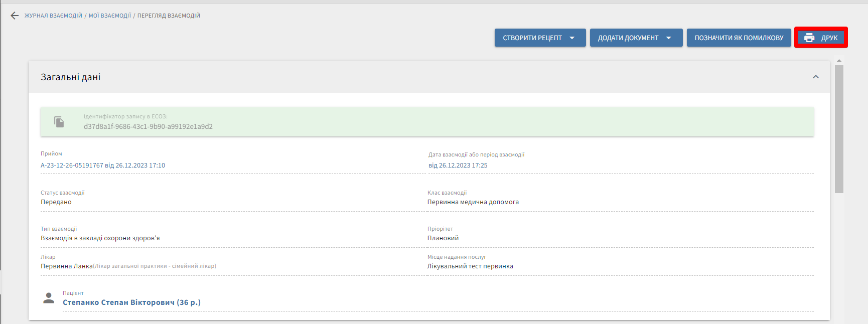The image size is (868, 324).
Task: Open the МОЇ ВЗАЄМОДІЇ breadcrumb
Action: (x=109, y=16)
